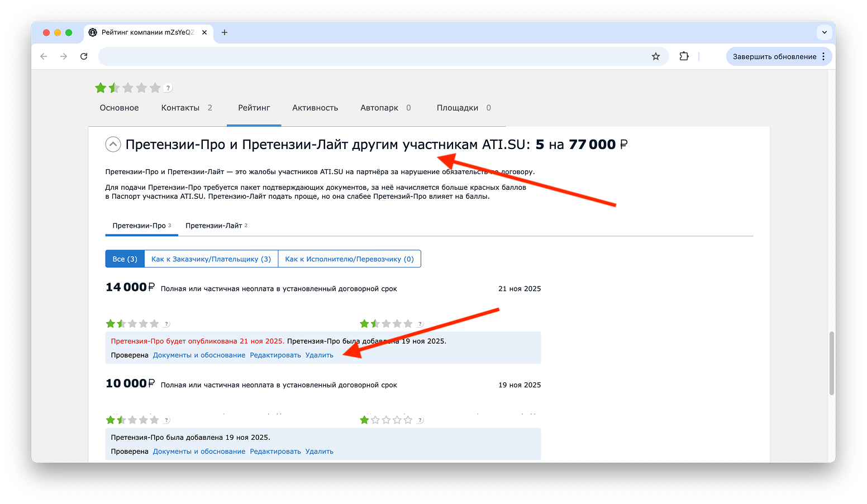Click the help icon beside the top star rating
The height and width of the screenshot is (504, 867).
coord(168,88)
